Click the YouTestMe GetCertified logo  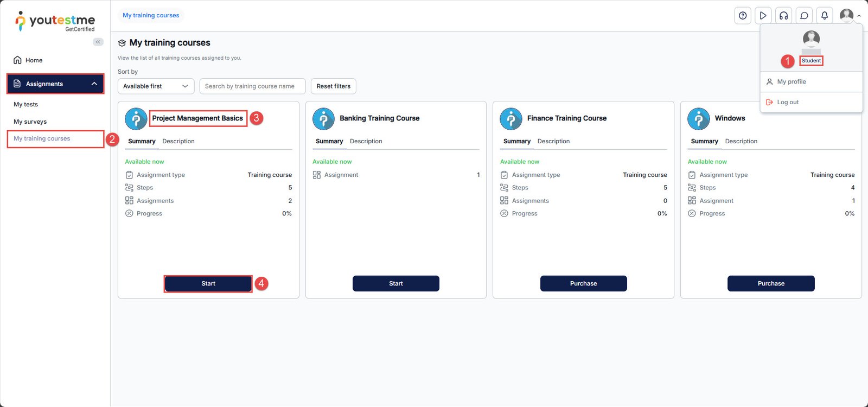pyautogui.click(x=55, y=22)
